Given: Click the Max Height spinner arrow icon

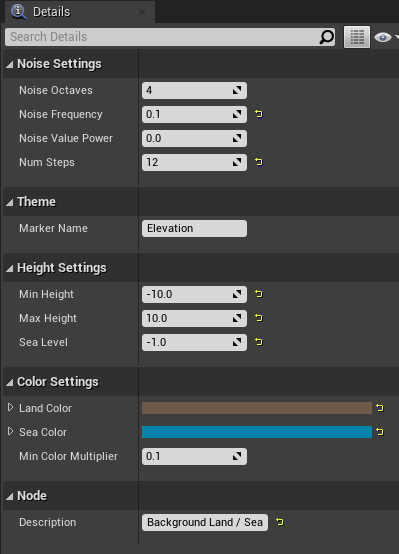Looking at the screenshot, I should tap(237, 318).
